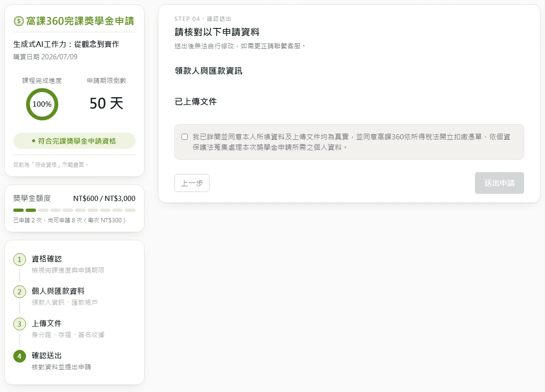Viewport: 545px width, 392px height.
Task: Expand the 已上傳文件 section heading
Action: [196, 101]
